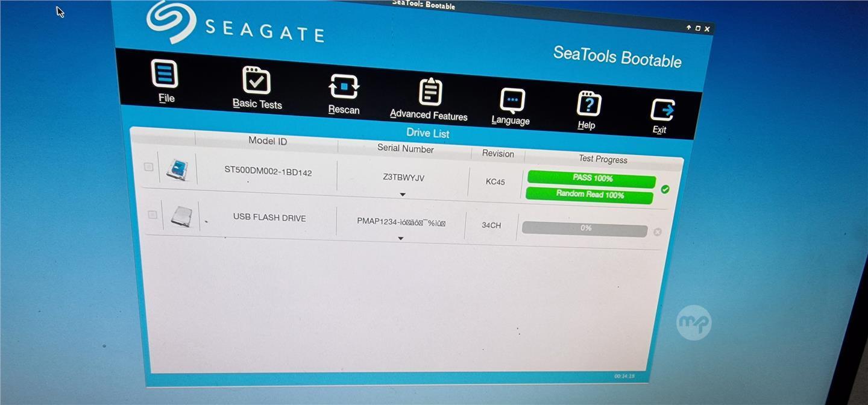This screenshot has height=405, width=868.
Task: Click the Random Read 100% progress bar
Action: [x=590, y=195]
